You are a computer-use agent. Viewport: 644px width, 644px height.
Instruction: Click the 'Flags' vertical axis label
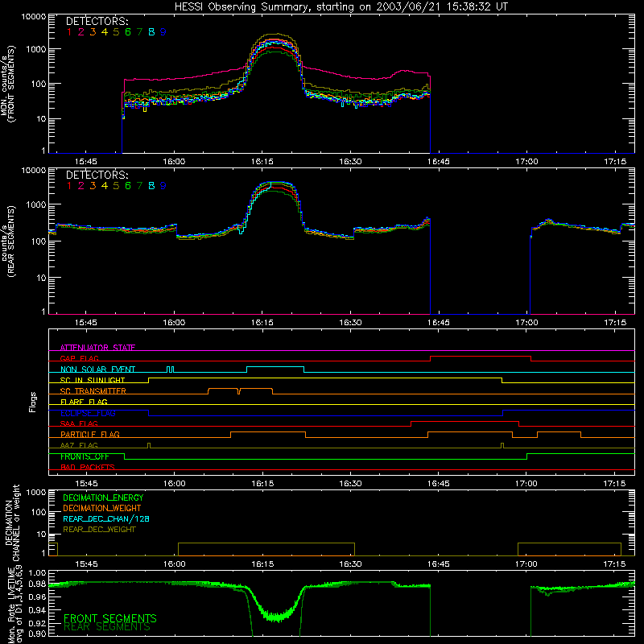(33, 402)
